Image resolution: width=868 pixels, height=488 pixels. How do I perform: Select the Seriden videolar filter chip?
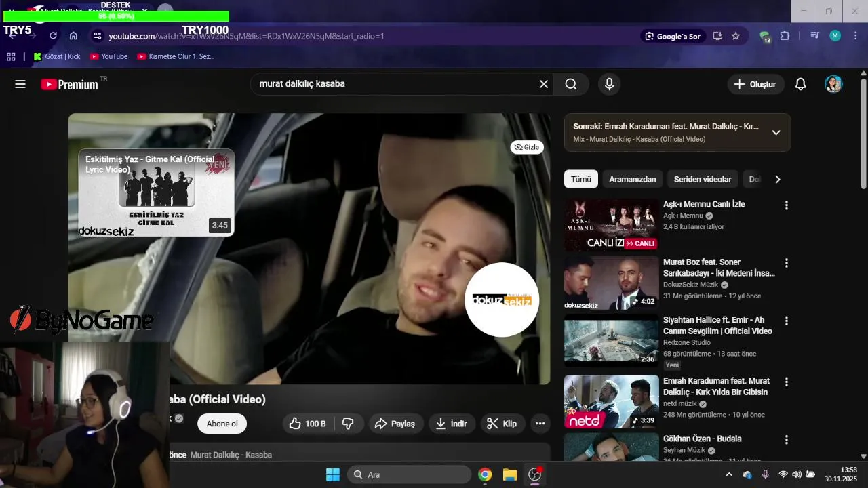pyautogui.click(x=703, y=179)
